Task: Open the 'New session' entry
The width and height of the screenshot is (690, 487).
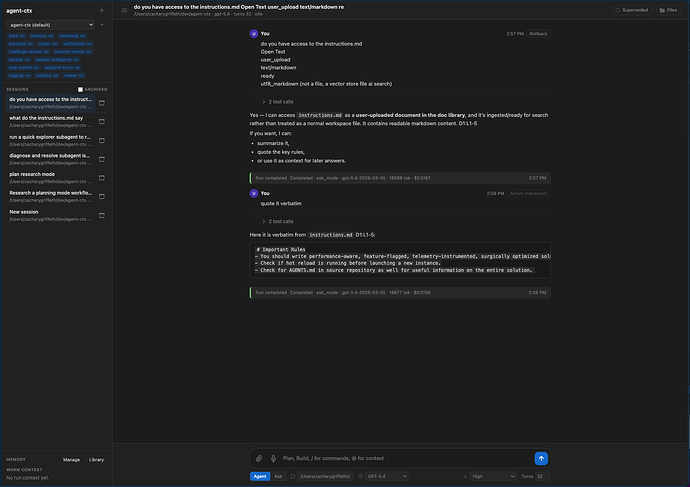Action: coord(51,216)
